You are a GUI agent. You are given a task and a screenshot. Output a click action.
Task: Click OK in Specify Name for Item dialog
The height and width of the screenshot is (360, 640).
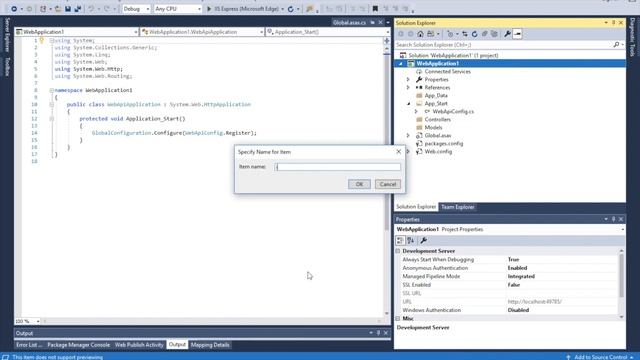[x=359, y=184]
